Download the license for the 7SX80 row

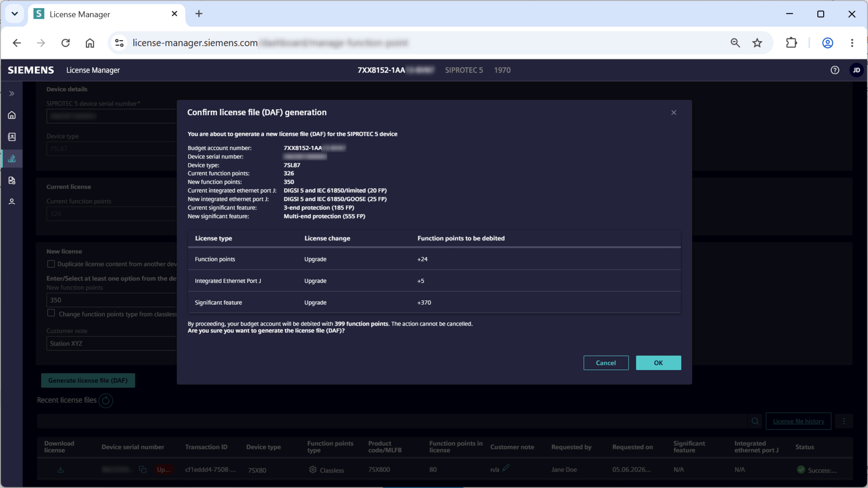tap(60, 470)
